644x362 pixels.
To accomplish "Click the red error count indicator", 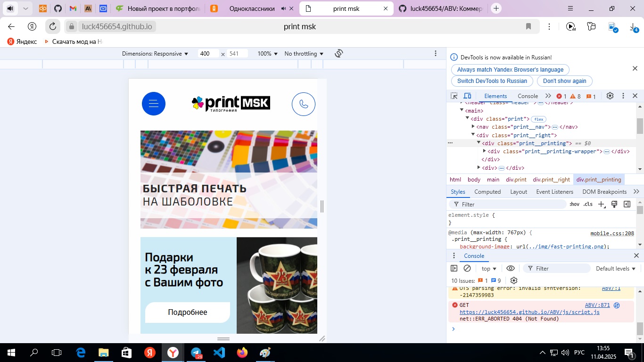I will pos(561,96).
